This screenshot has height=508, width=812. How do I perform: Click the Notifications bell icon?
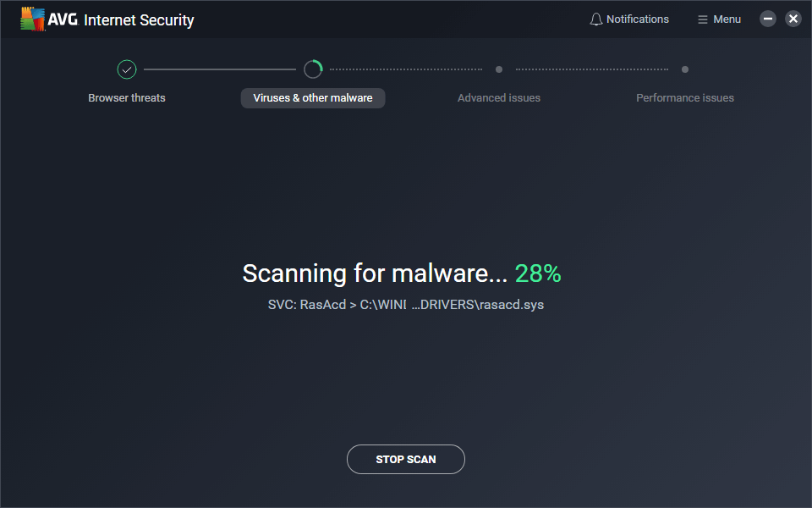pos(595,19)
